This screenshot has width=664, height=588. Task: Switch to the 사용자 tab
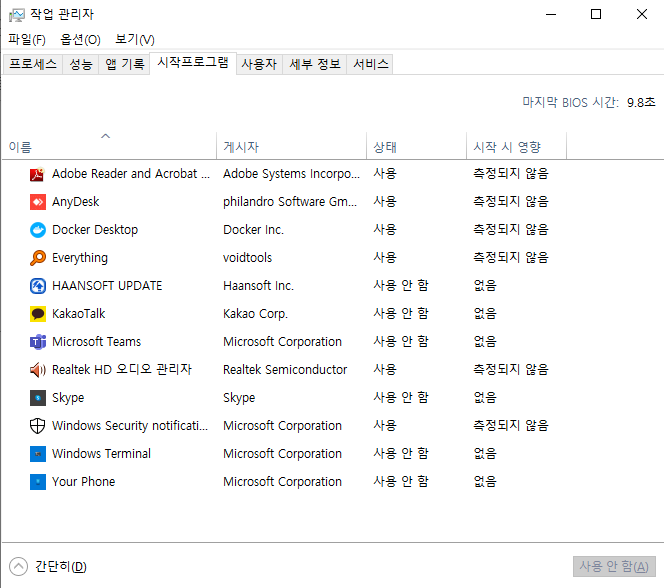(x=259, y=64)
